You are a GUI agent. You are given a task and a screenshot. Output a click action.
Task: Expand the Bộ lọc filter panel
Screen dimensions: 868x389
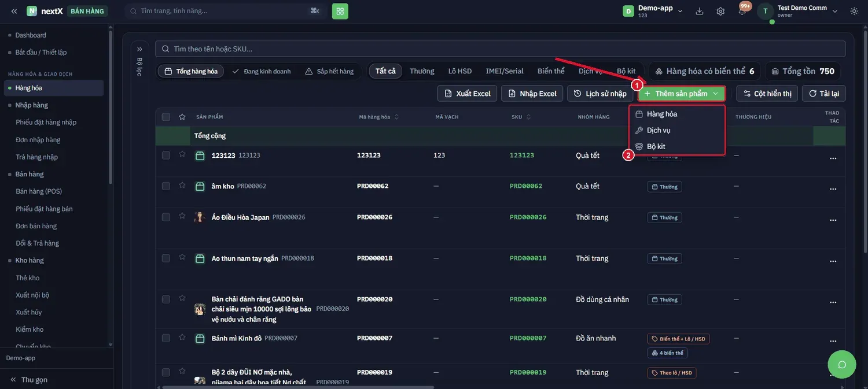click(x=139, y=49)
